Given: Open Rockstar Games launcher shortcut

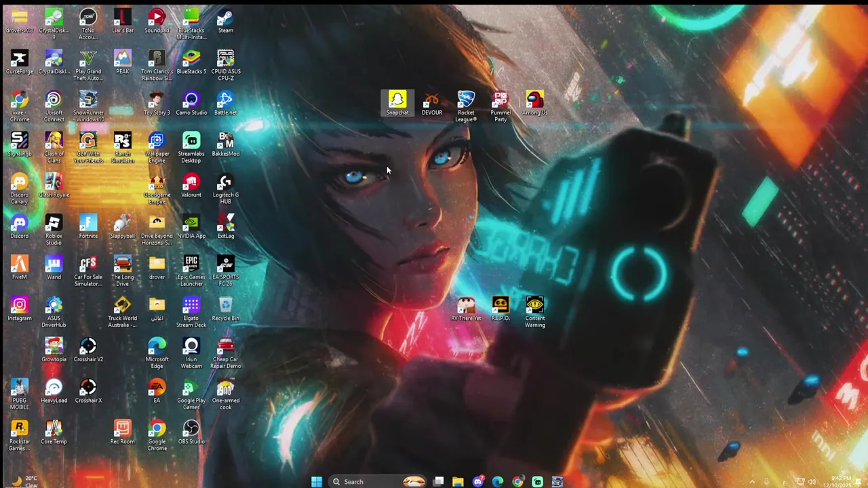Looking at the screenshot, I should point(19,435).
